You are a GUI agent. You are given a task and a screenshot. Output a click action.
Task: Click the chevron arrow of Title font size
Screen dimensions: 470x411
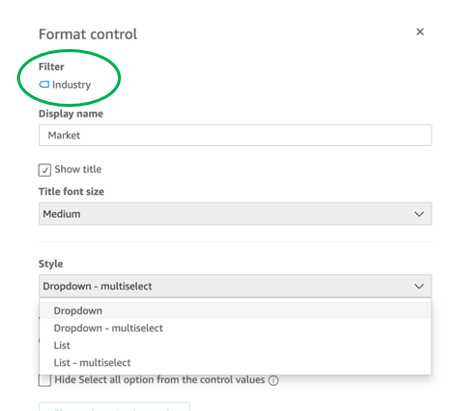pyautogui.click(x=419, y=214)
